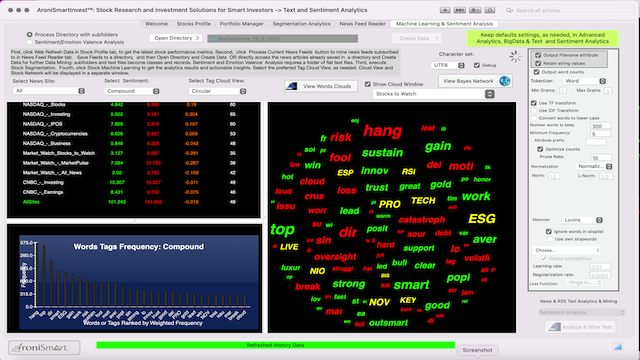Open Stemmer dropdown showing Lovins
The image size is (640, 360).
pos(582,220)
